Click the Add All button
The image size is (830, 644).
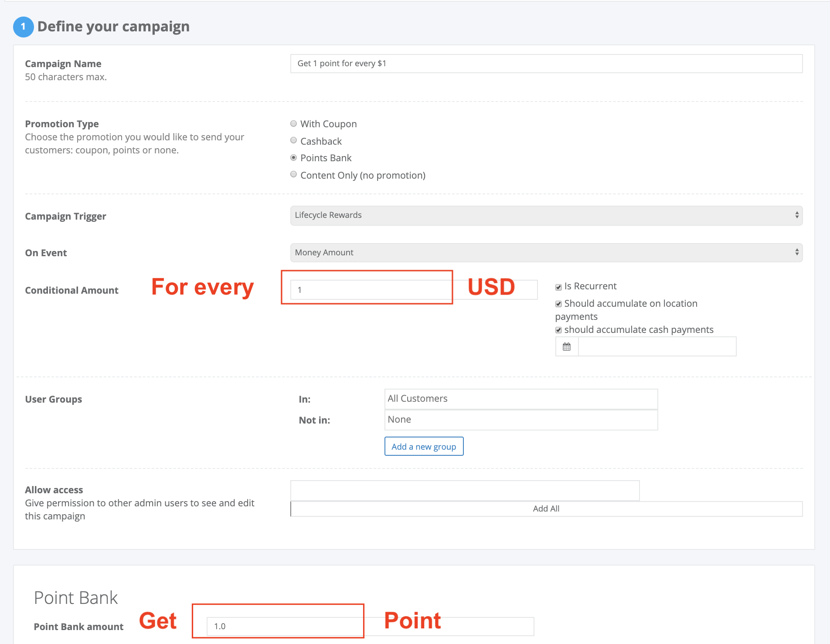tap(546, 508)
